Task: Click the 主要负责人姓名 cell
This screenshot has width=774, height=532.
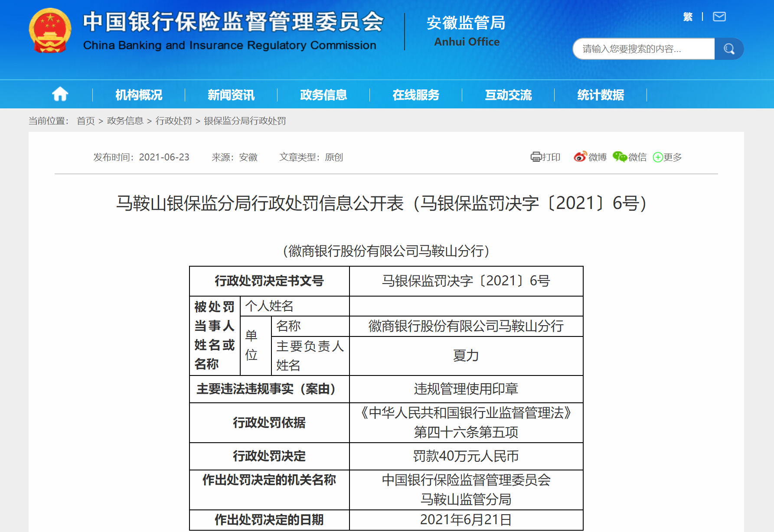Action: tap(310, 356)
